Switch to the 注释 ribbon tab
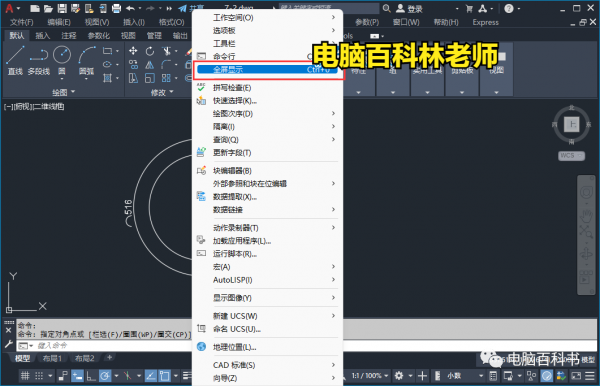 point(69,36)
